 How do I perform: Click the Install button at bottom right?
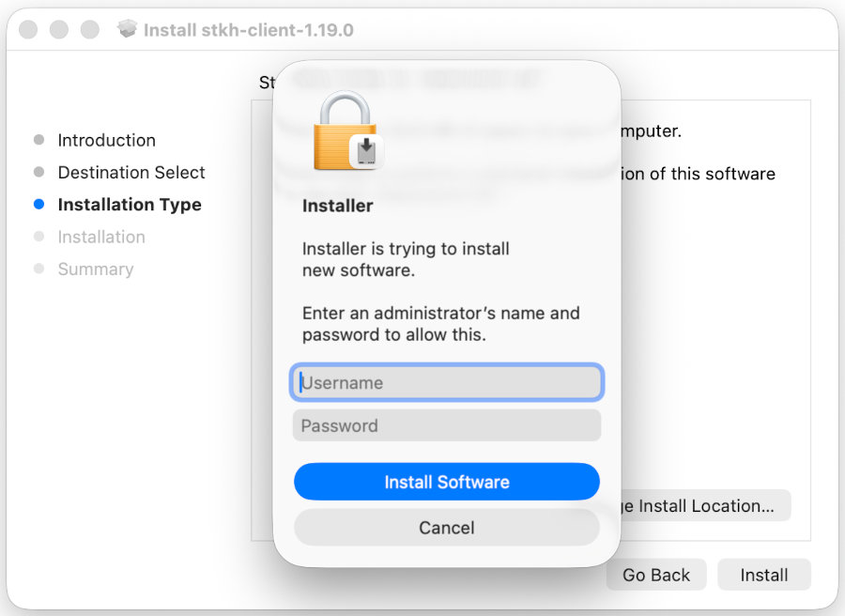[764, 575]
